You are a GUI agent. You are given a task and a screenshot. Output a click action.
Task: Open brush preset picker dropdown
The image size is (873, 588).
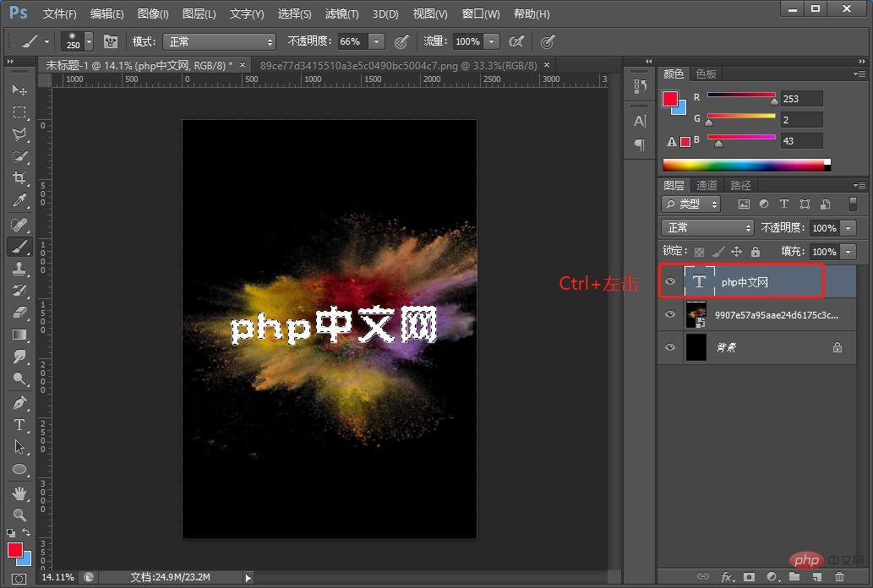89,41
